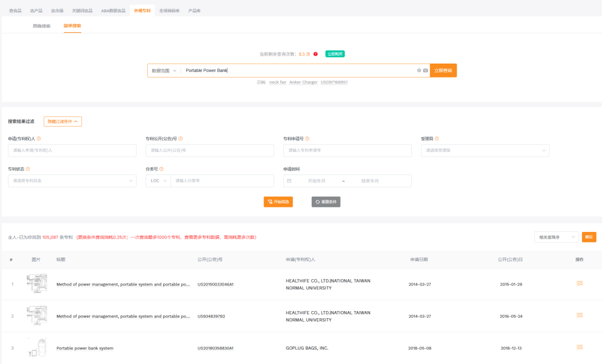Click the 结束年月 end date field
The height and width of the screenshot is (364, 602).
click(x=370, y=181)
